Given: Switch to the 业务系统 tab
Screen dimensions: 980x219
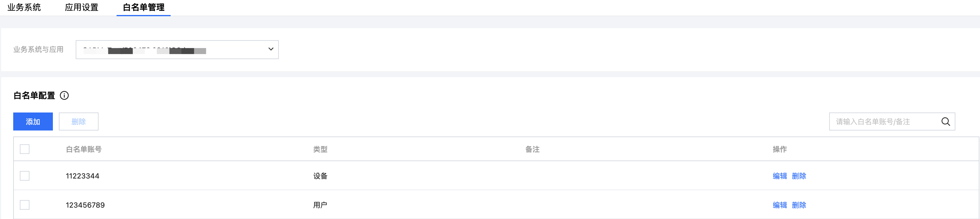Looking at the screenshot, I should click(24, 7).
